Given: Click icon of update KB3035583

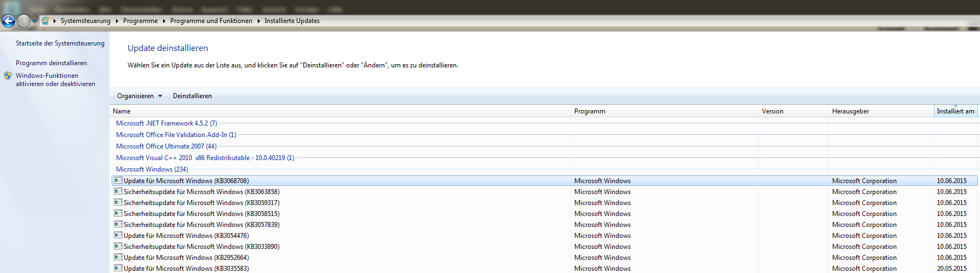Looking at the screenshot, I should (x=118, y=268).
